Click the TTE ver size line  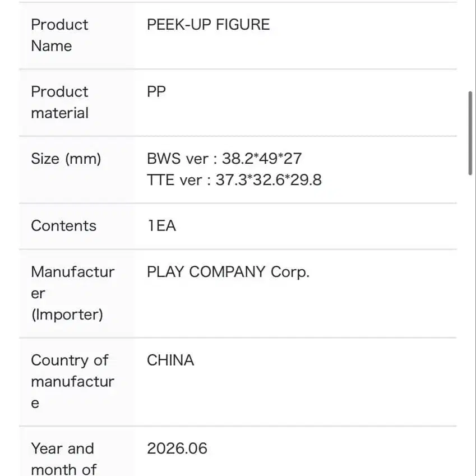234,180
